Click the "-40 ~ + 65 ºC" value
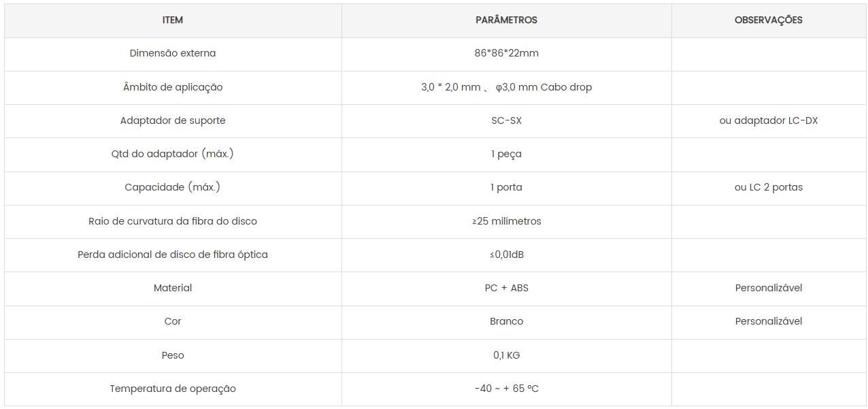The image size is (868, 409). [x=506, y=389]
